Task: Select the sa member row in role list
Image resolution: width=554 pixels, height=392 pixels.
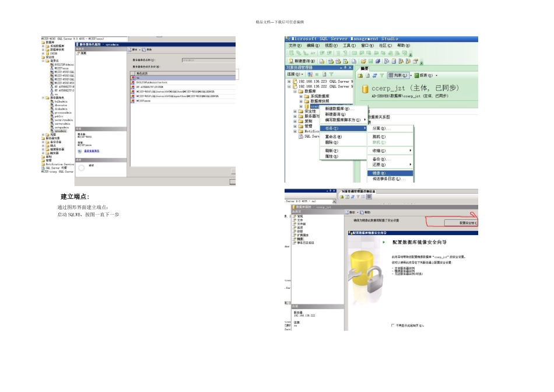Action: [x=183, y=78]
